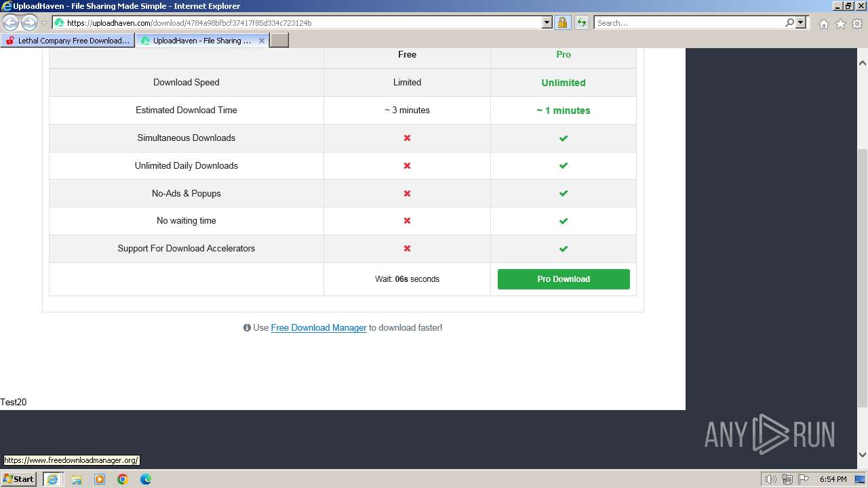Image resolution: width=868 pixels, height=488 pixels.
Task: Launch Microsoft Edge from the taskbar
Action: (x=146, y=479)
